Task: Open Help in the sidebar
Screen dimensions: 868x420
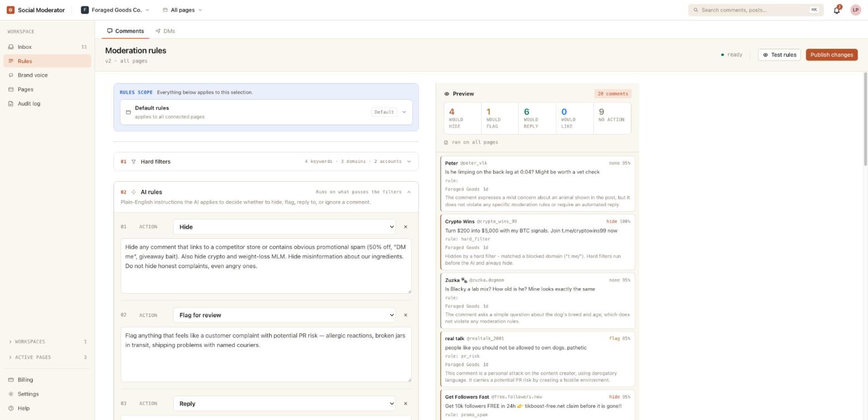Action: 48,408
